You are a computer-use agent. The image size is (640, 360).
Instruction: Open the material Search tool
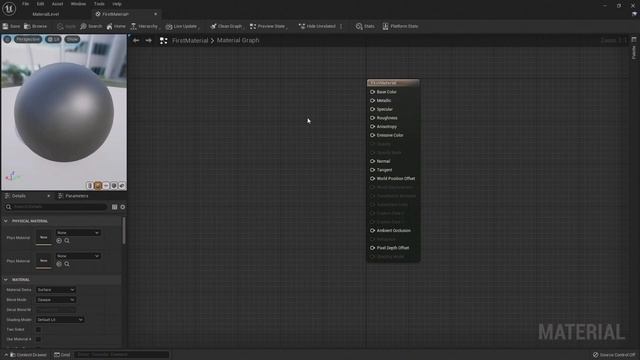(x=91, y=26)
